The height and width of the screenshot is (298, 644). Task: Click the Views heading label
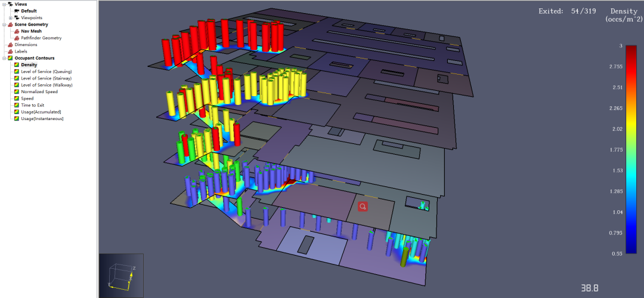point(20,4)
